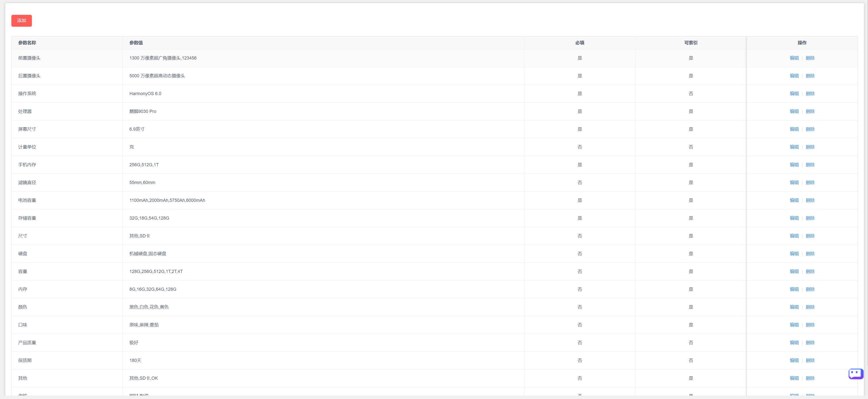Open the chatbot assistant floating icon
The image size is (868, 399).
[x=855, y=374]
